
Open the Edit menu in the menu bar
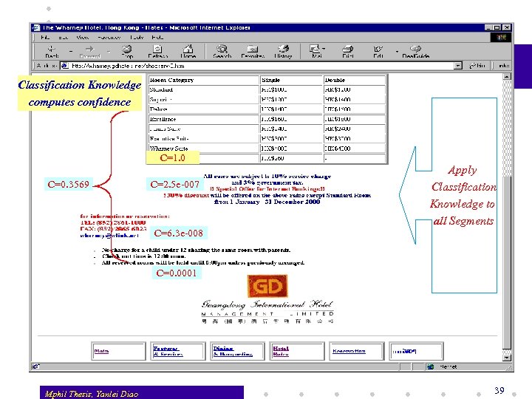[x=63, y=38]
